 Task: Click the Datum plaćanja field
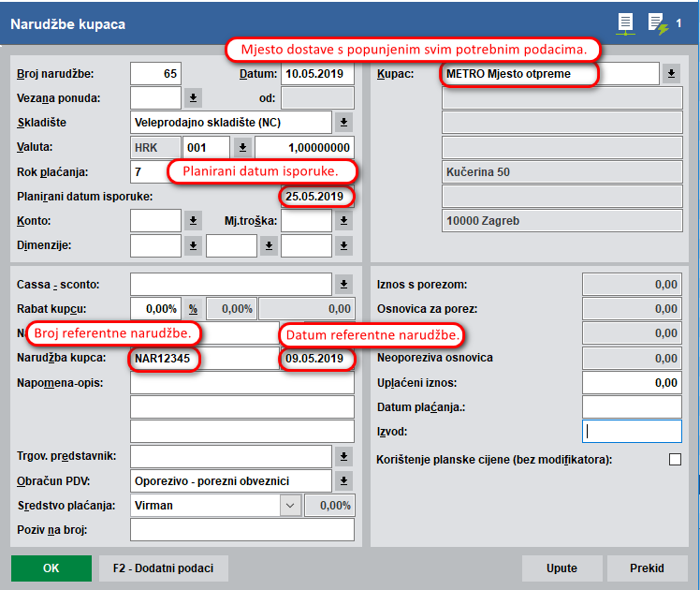(632, 406)
